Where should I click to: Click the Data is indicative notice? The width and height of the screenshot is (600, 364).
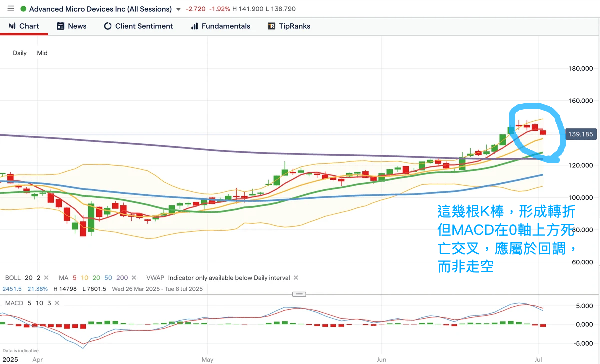pos(20,351)
